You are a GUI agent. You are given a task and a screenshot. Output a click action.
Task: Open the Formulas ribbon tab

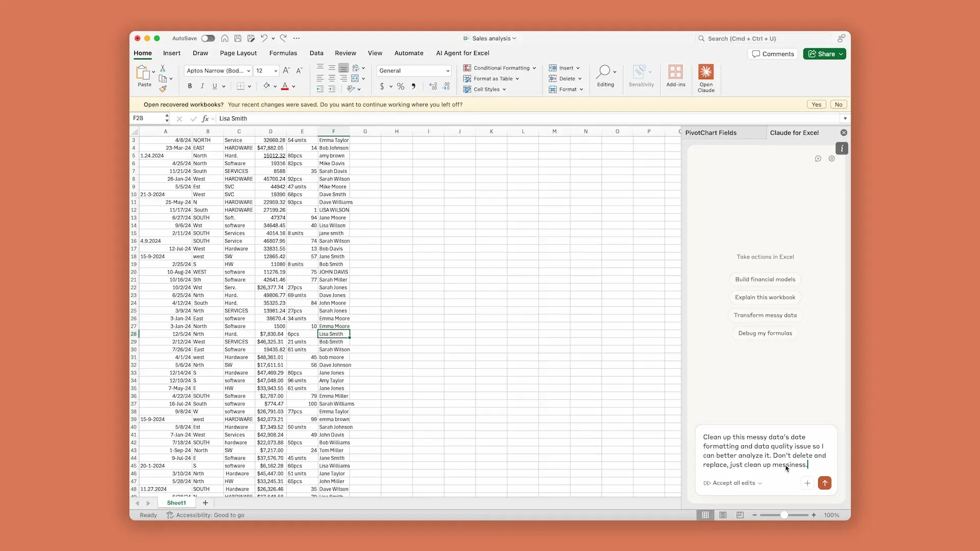(283, 53)
